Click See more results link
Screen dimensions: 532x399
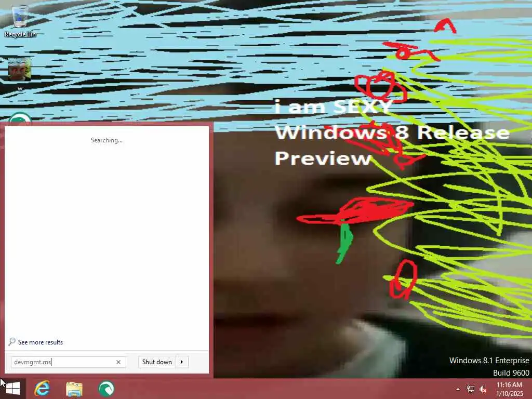click(41, 342)
